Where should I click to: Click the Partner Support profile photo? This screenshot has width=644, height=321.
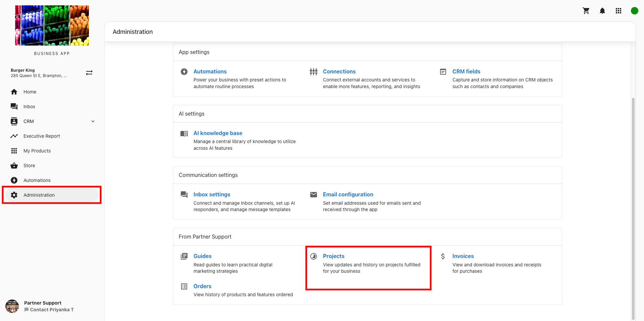[12, 306]
